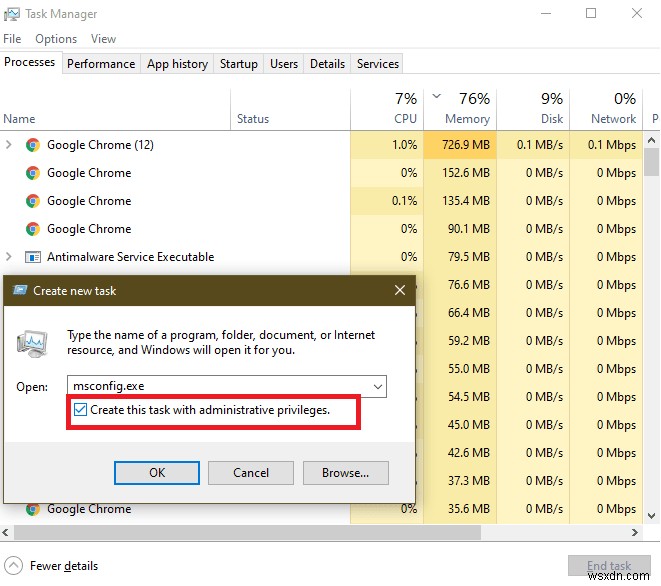Click the 0.1 Mbps network cell
Viewport: 661px width, 586px height.
point(606,145)
